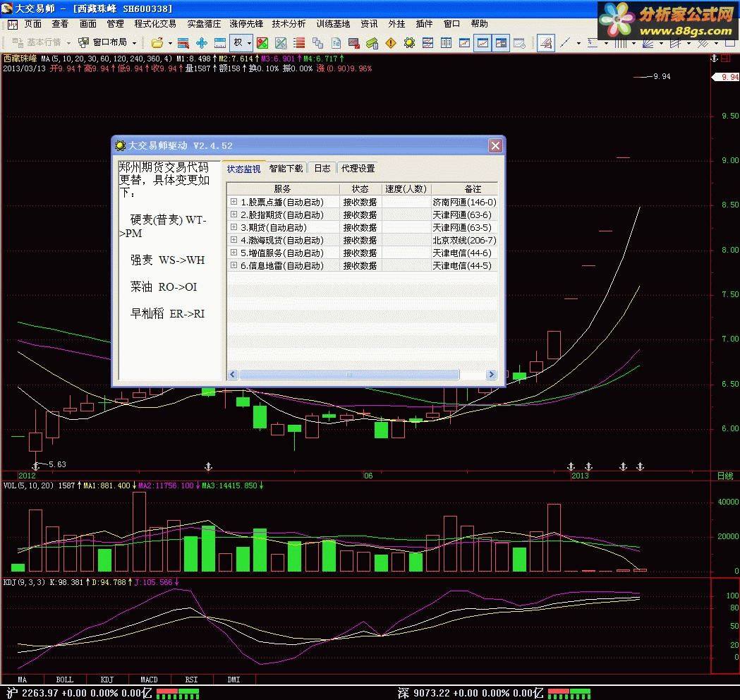Open the dropdown arrow beside the folder icon
The height and width of the screenshot is (700, 740).
pos(170,44)
